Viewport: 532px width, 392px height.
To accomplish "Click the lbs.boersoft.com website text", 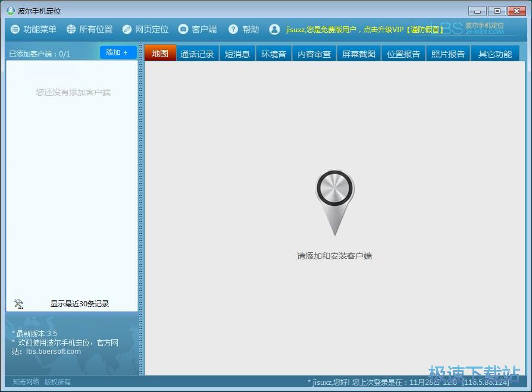I will tap(54, 352).
